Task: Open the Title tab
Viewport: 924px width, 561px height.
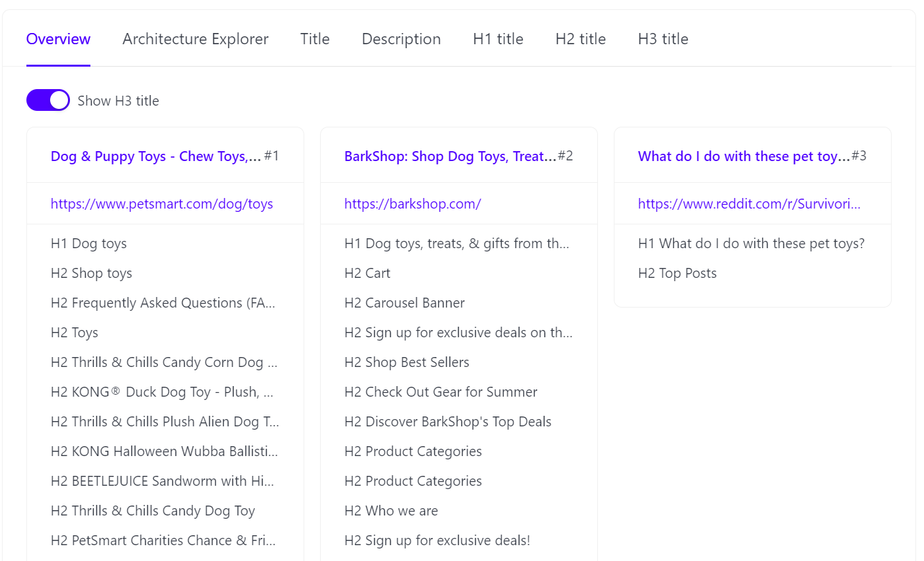Action: tap(315, 39)
